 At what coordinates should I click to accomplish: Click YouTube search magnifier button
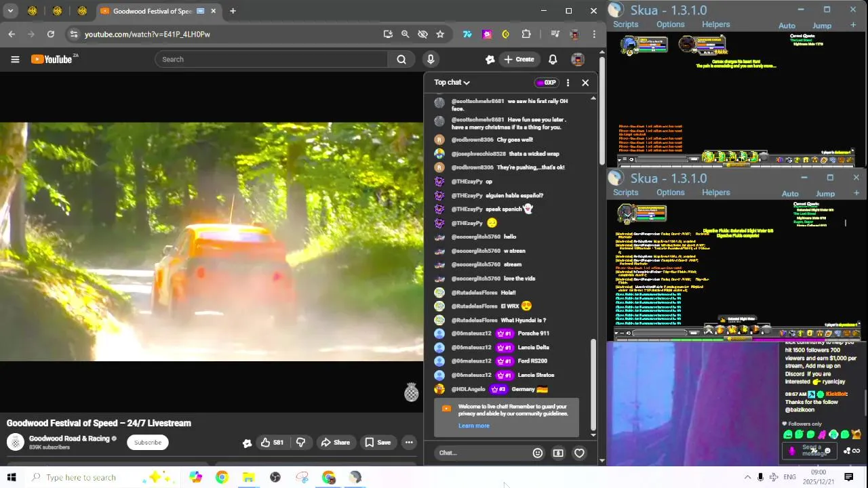401,59
